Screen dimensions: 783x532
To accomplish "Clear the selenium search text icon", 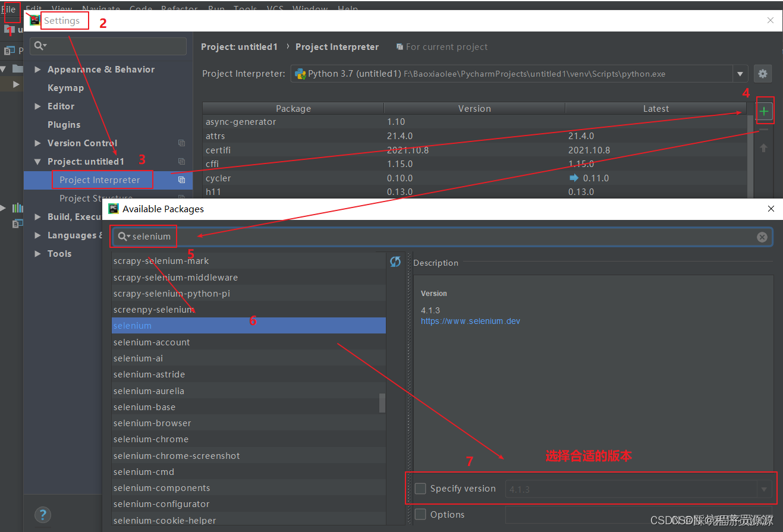I will coord(762,237).
